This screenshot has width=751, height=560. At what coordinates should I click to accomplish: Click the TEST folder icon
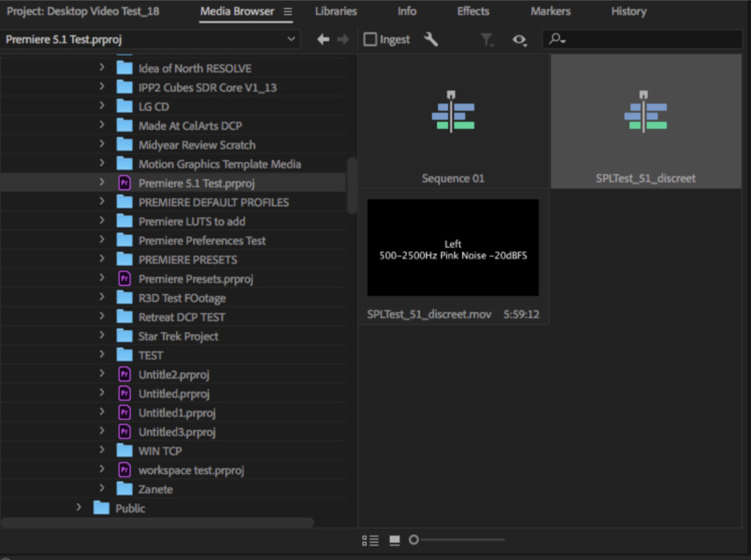[x=125, y=355]
